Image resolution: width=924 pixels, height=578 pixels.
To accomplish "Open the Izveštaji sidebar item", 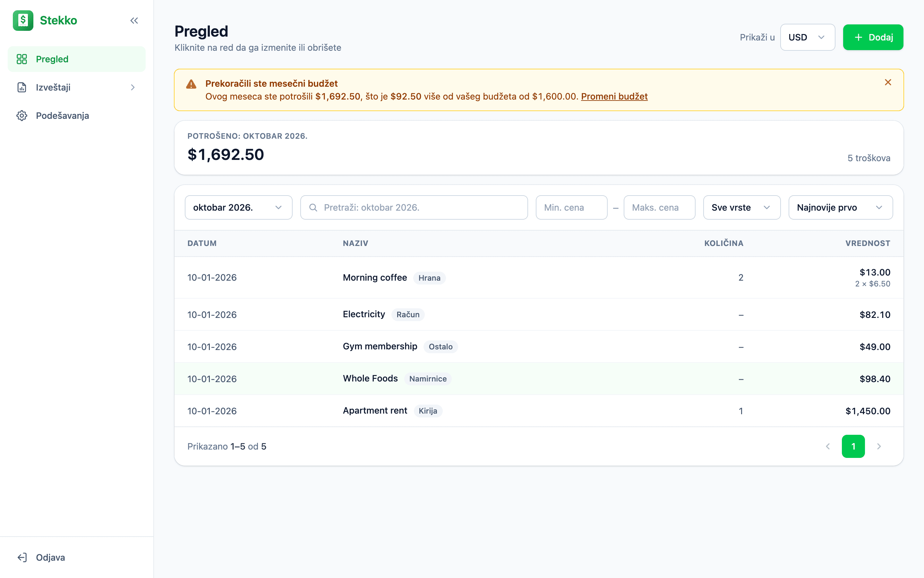I will (77, 88).
